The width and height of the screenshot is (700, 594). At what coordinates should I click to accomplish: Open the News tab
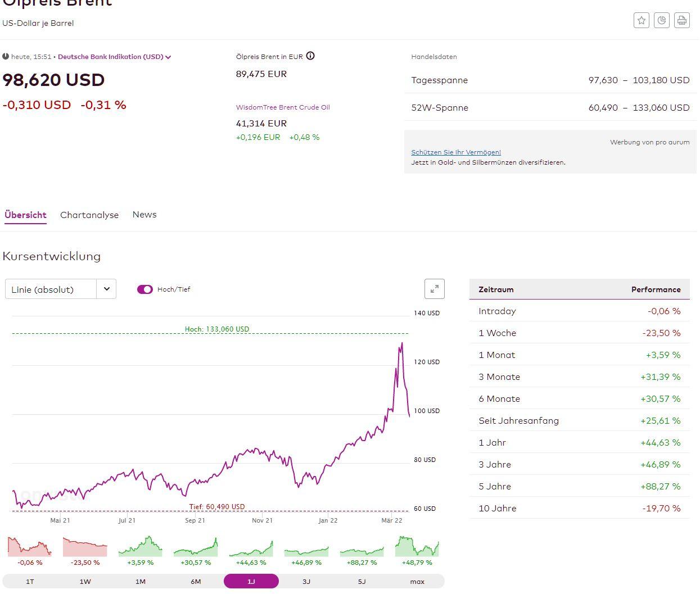click(x=144, y=215)
